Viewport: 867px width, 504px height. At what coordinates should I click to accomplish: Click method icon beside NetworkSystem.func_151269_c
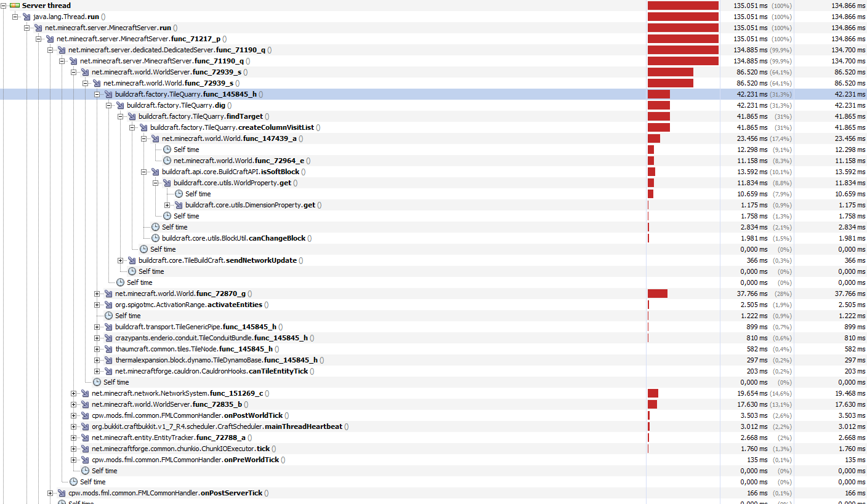pyautogui.click(x=85, y=393)
